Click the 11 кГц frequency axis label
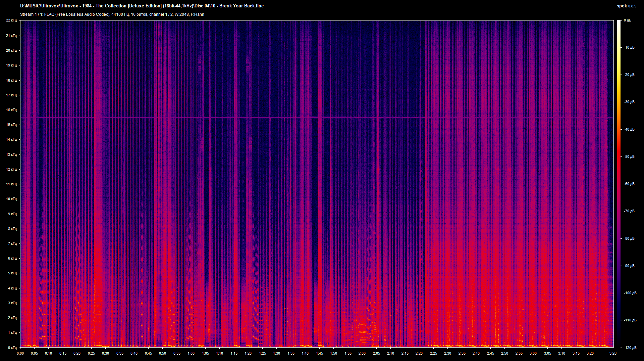The height and width of the screenshot is (361, 644). click(12, 184)
